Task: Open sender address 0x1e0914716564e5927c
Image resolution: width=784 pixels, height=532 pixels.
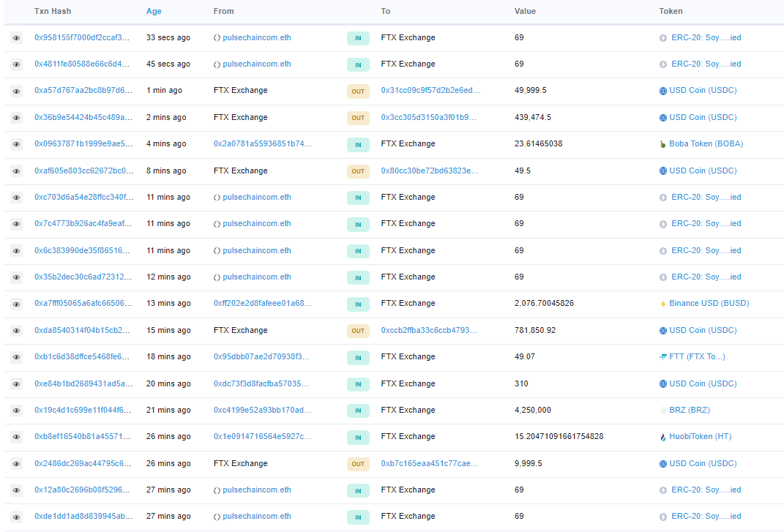Action: 262,436
